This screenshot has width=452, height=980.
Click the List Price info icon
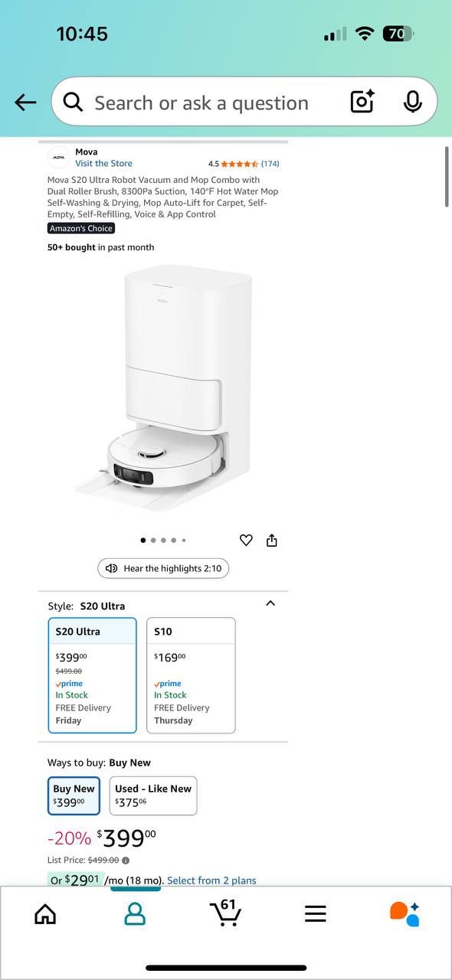tap(126, 861)
